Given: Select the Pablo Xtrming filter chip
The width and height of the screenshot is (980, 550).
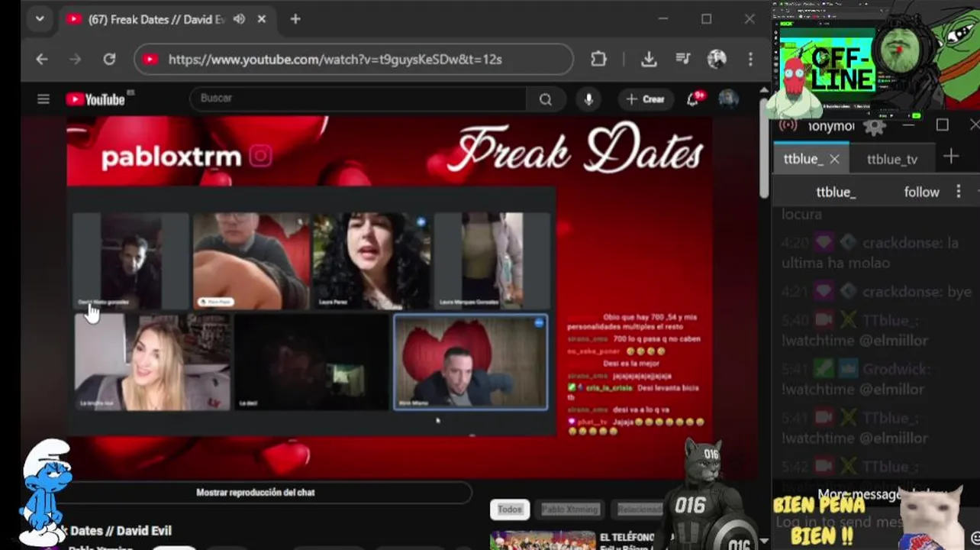Looking at the screenshot, I should click(570, 509).
